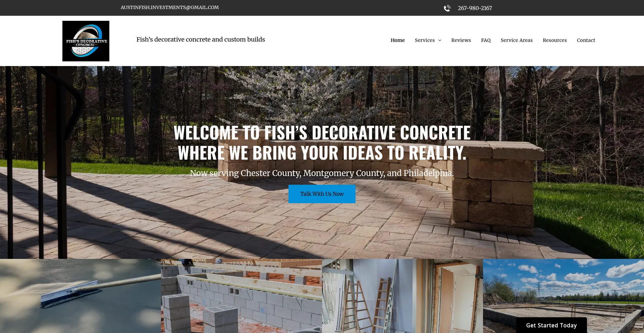Open the interior ladders renovation thumbnail

[x=402, y=296]
